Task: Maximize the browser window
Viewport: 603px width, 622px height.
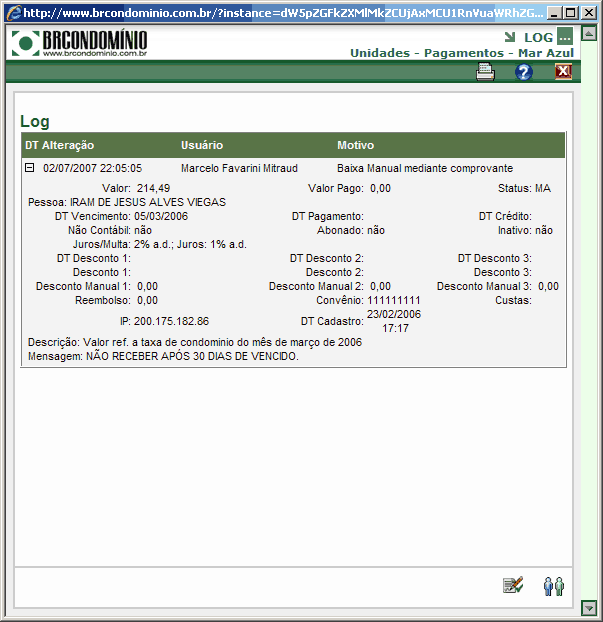Action: pos(571,13)
